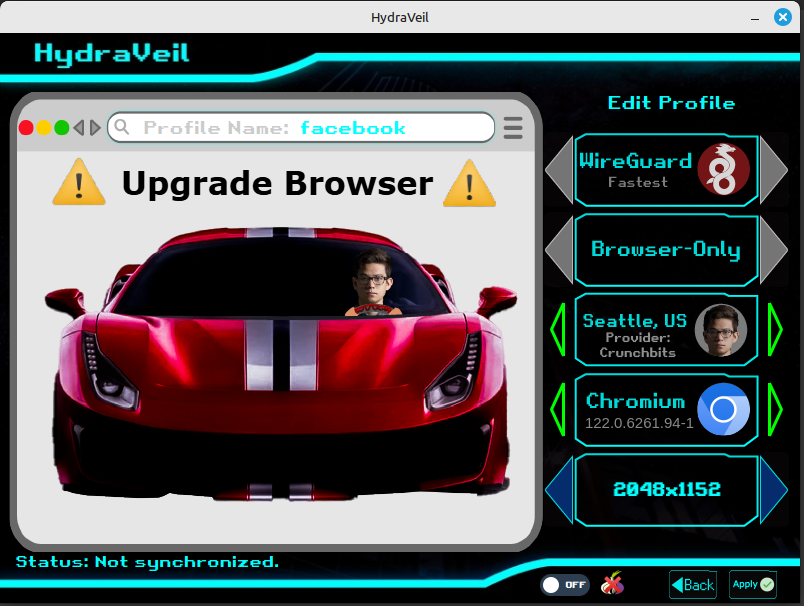Click the left warning triangle beside Upgrade Browser
Viewport: 804px width, 606px height.
click(x=79, y=182)
